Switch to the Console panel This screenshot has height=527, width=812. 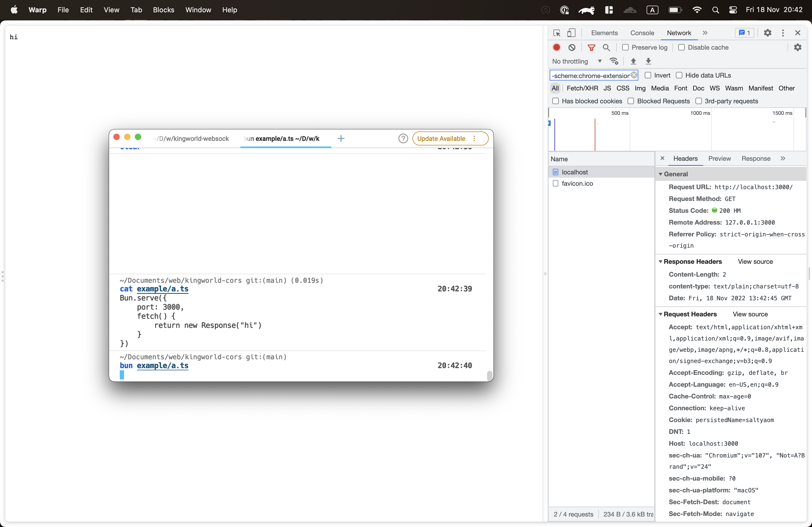click(642, 33)
